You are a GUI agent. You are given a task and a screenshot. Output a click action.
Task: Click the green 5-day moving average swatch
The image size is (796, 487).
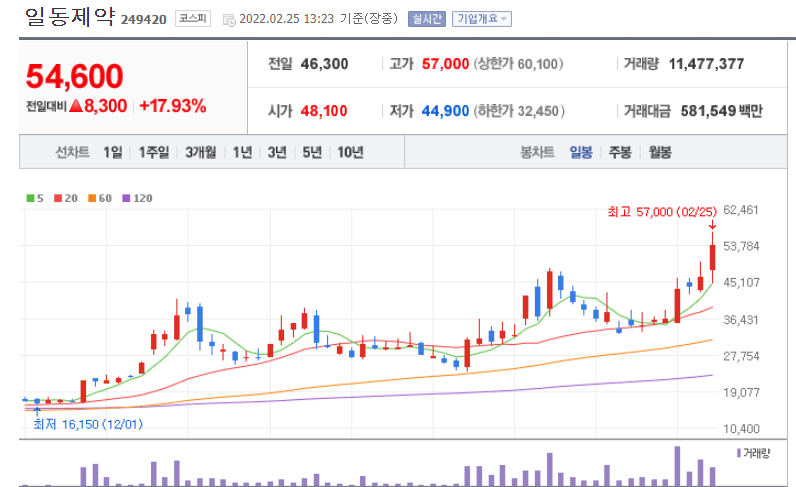click(30, 198)
